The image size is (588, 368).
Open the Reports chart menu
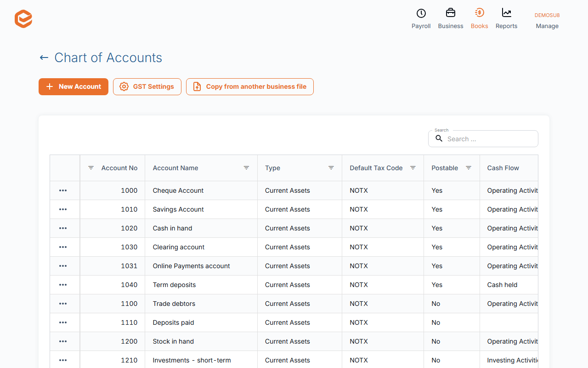tap(506, 19)
